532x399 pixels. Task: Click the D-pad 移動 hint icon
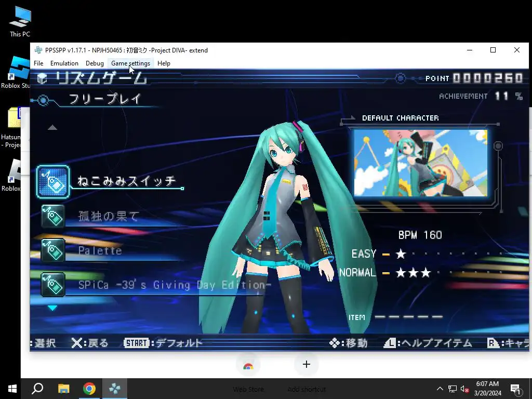[335, 343]
